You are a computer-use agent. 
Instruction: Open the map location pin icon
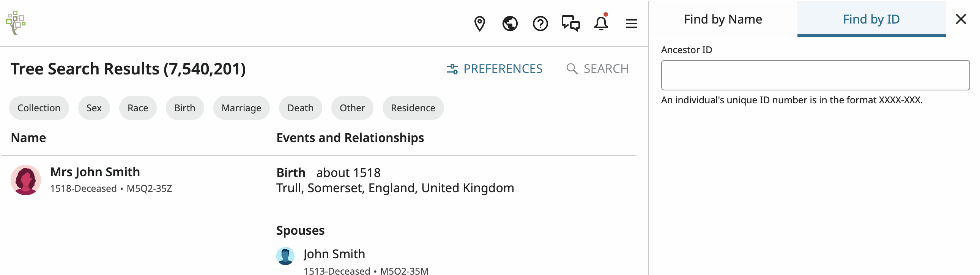pyautogui.click(x=479, y=24)
